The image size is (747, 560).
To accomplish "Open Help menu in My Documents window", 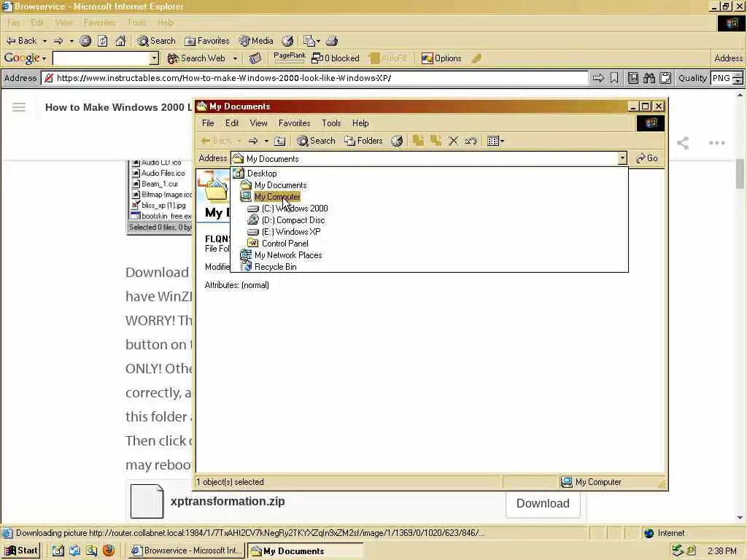I will [360, 123].
